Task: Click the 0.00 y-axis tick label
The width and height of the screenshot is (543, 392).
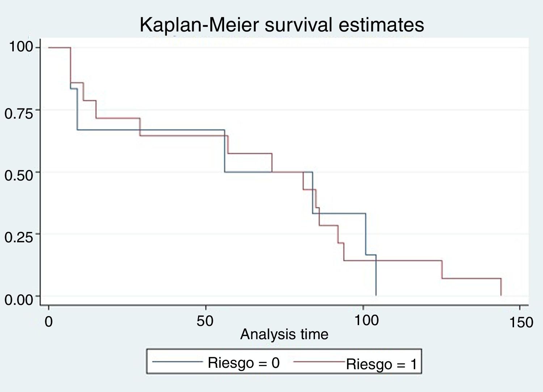Action: point(19,300)
